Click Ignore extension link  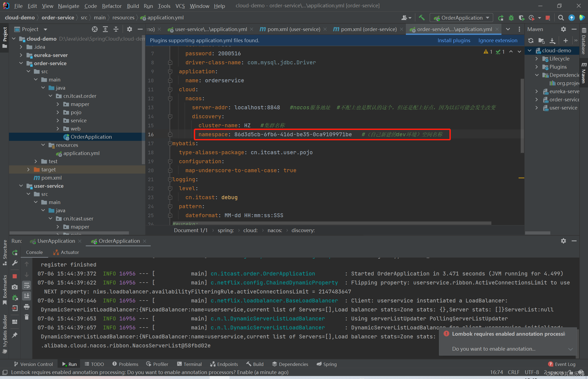pyautogui.click(x=498, y=40)
